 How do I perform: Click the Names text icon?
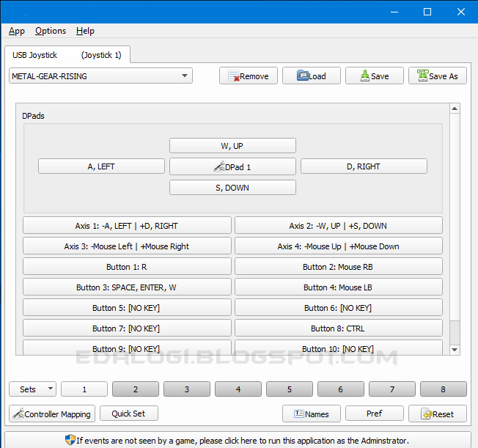[x=299, y=414]
